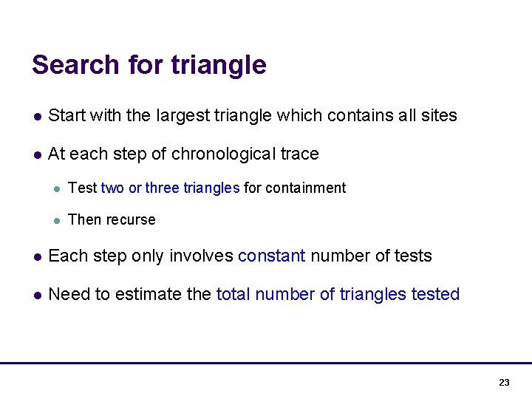Viewport: 532px width, 399px height.
Task: Click the blue word "constant"
Action: (x=271, y=256)
